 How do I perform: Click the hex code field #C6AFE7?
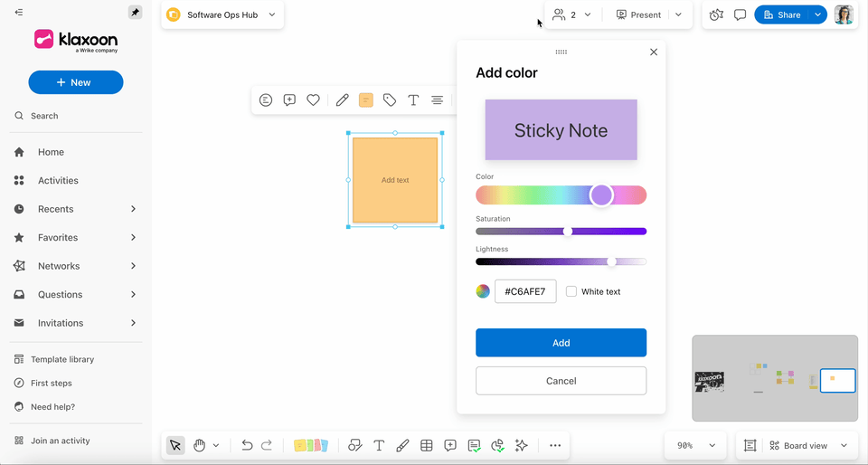pyautogui.click(x=525, y=291)
